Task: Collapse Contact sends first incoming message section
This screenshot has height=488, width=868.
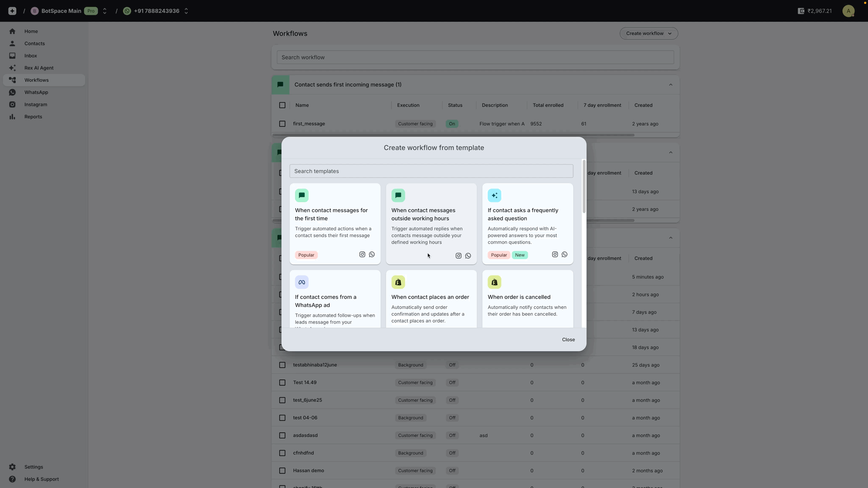Action: (671, 85)
